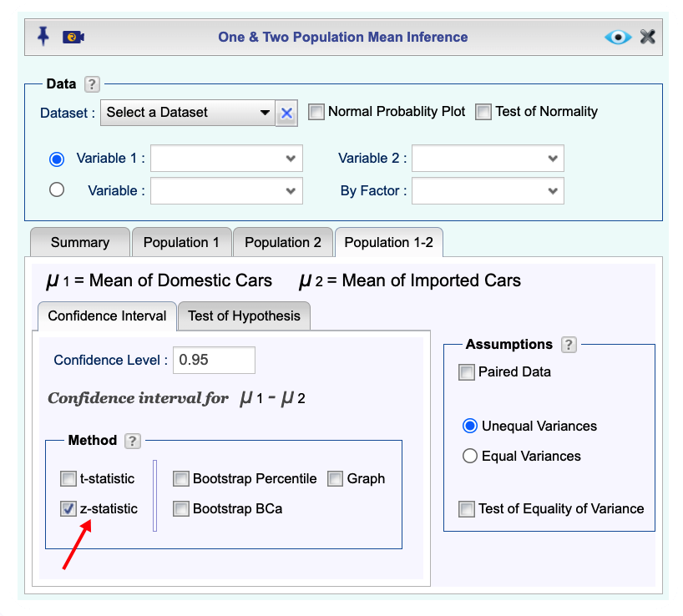Viewport: 683px width, 616px height.
Task: Click the Confidence Level input field
Action: point(214,360)
